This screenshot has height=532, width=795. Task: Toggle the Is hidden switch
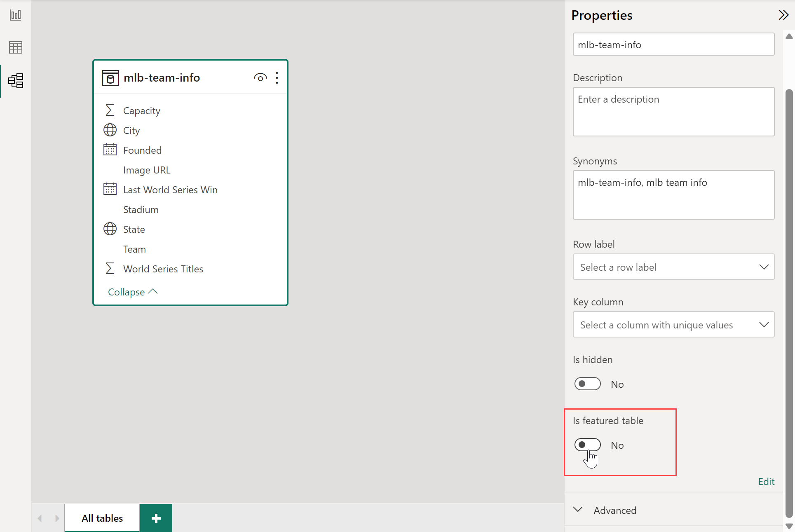click(x=587, y=384)
